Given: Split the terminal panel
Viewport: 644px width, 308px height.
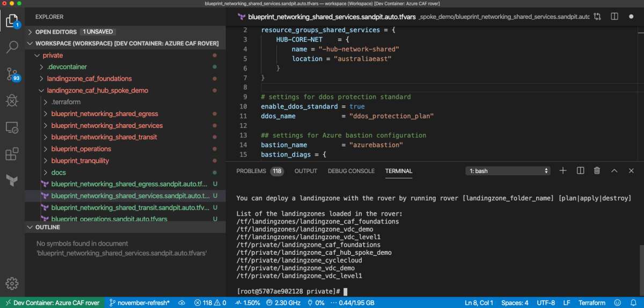Looking at the screenshot, I should pos(580,171).
